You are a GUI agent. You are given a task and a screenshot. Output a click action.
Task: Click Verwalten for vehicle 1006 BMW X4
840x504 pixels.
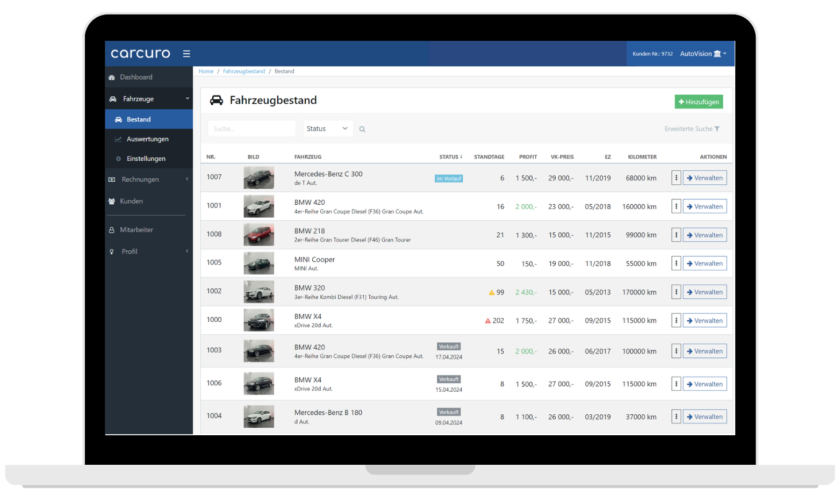click(705, 384)
